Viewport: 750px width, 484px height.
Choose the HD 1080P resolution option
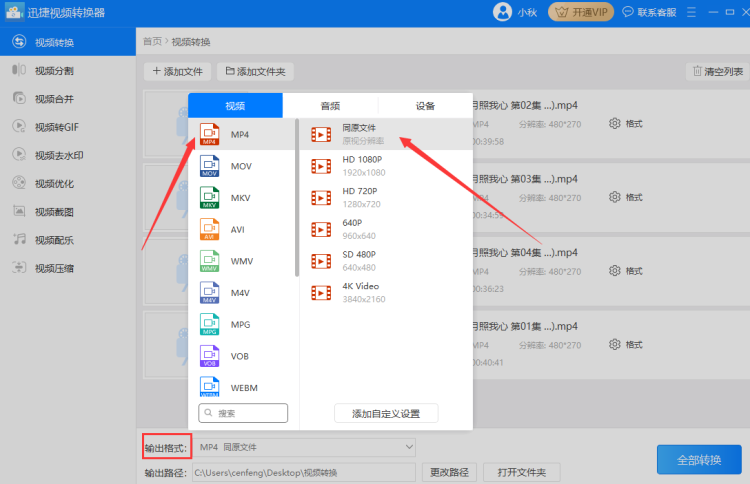(x=386, y=166)
